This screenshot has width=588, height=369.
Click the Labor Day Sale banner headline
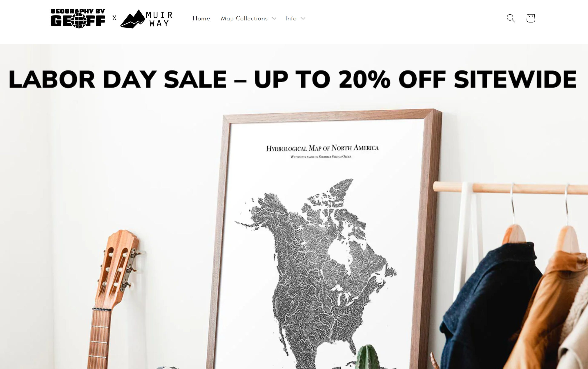[293, 79]
